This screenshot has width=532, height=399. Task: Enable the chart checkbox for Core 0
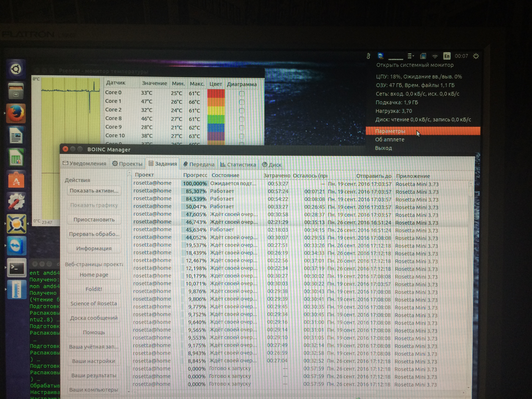241,93
